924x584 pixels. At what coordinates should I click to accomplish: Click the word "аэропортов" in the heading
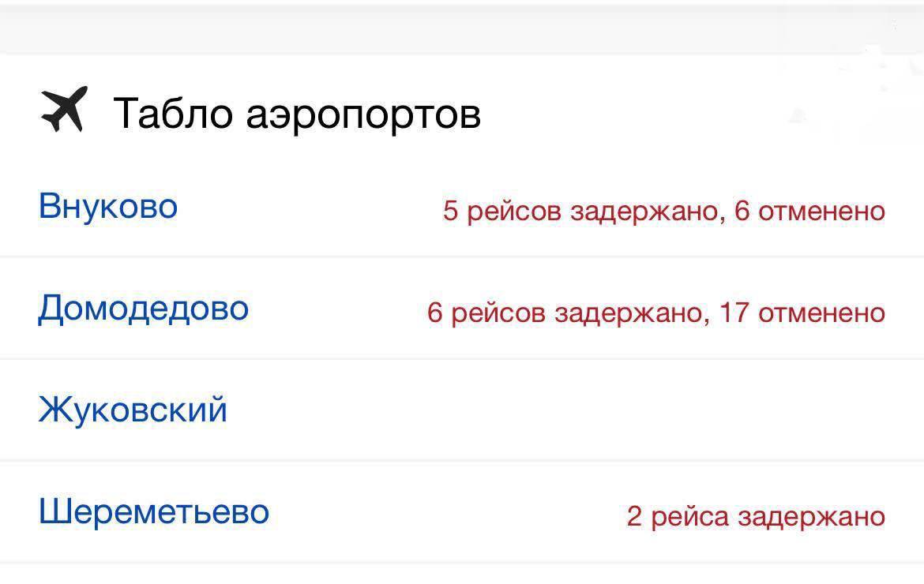363,114
